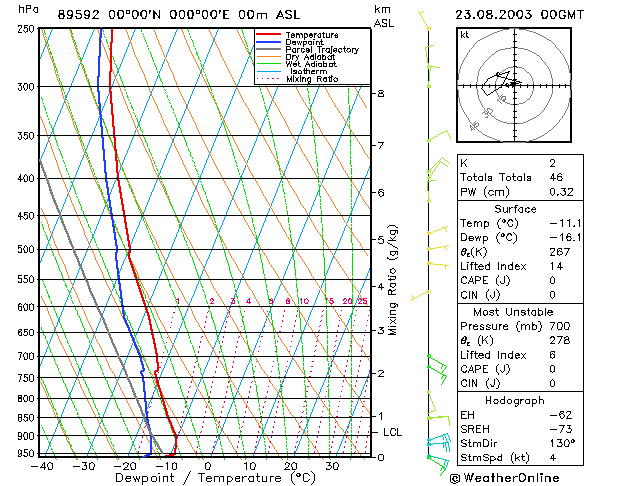Image resolution: width=629 pixels, height=486 pixels.
Task: Select the Dry Adiabat legend label
Action: tap(310, 57)
